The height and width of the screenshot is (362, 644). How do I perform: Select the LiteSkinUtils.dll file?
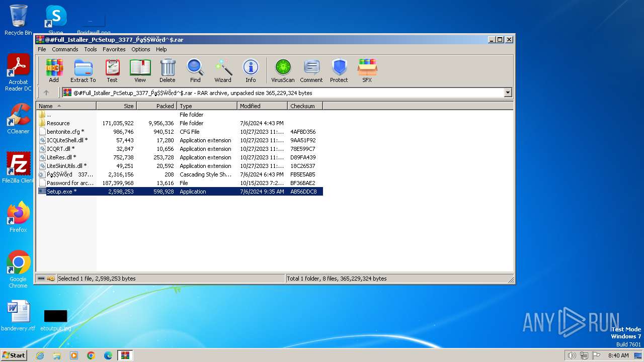coord(180,166)
